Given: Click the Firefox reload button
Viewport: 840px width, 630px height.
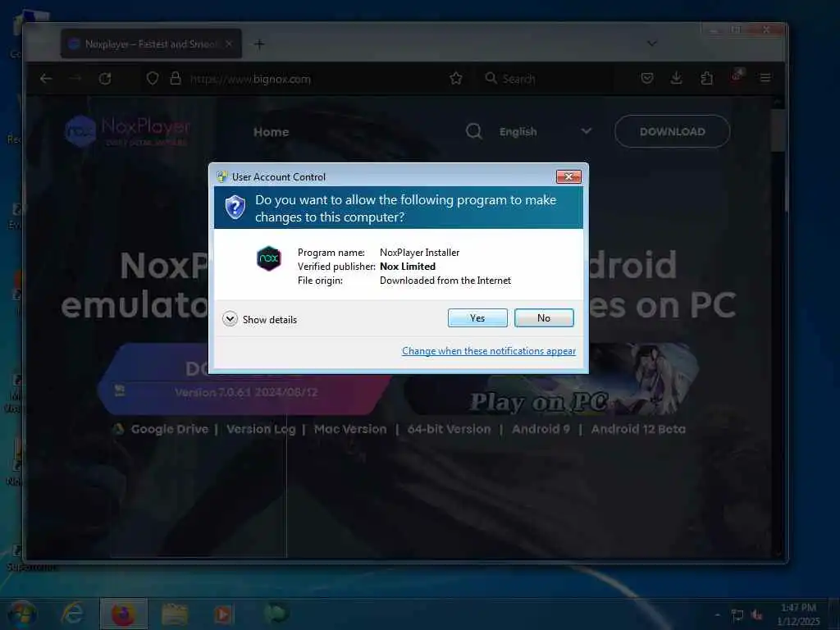Looking at the screenshot, I should (105, 79).
